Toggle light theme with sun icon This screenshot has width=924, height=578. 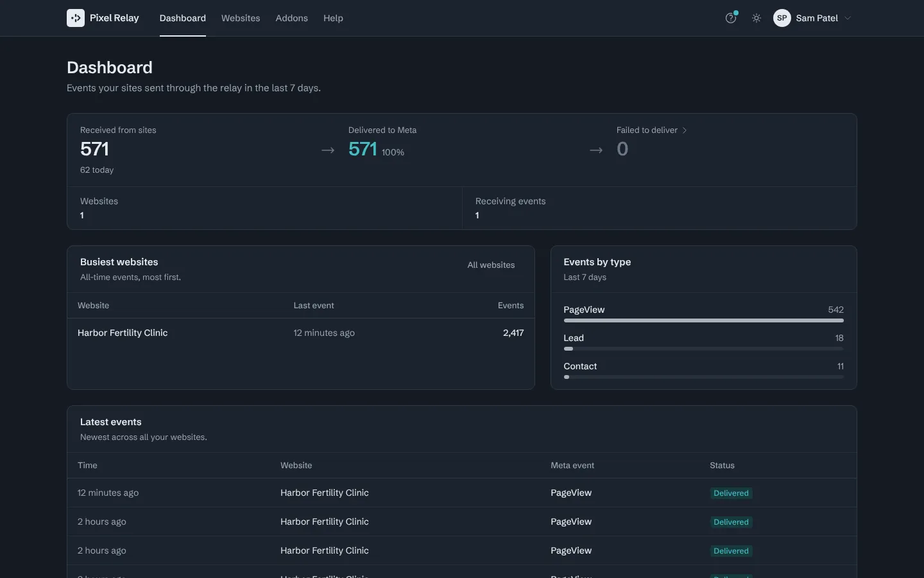point(757,18)
